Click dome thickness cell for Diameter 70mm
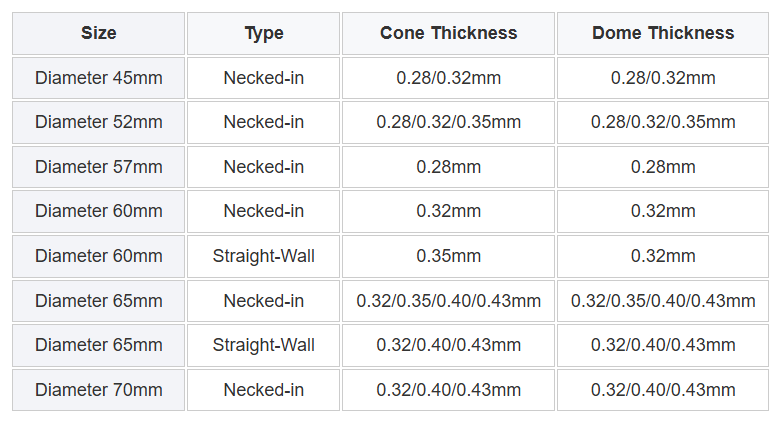784x425 pixels. click(663, 390)
